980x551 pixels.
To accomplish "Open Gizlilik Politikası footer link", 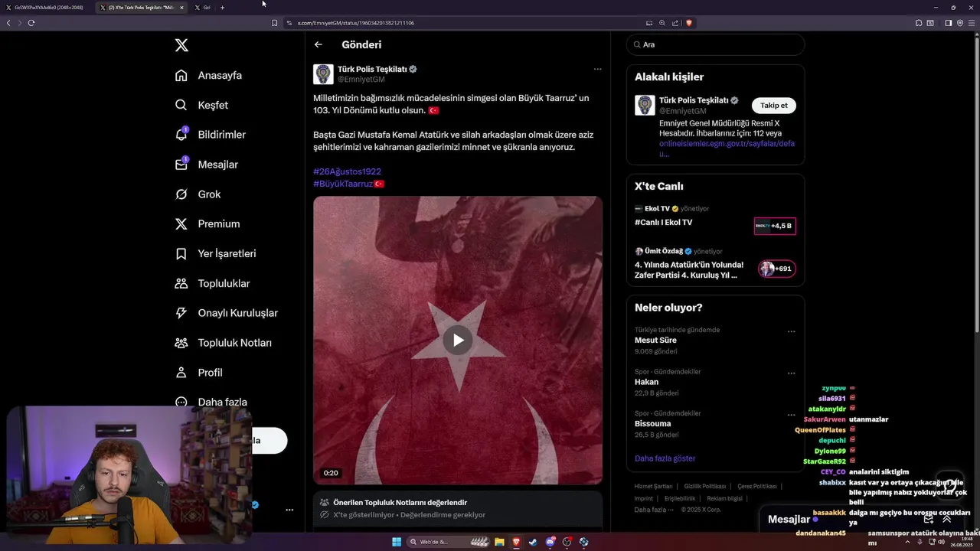I will click(x=704, y=487).
